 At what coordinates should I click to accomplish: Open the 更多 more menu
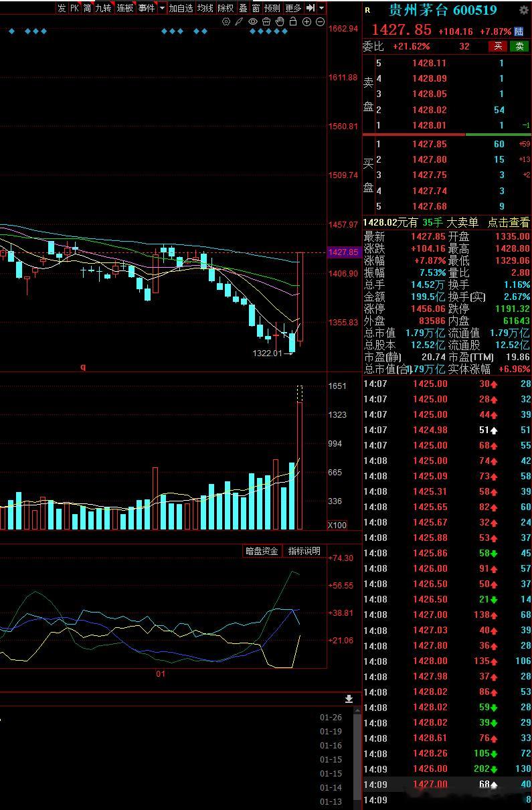pyautogui.click(x=293, y=8)
